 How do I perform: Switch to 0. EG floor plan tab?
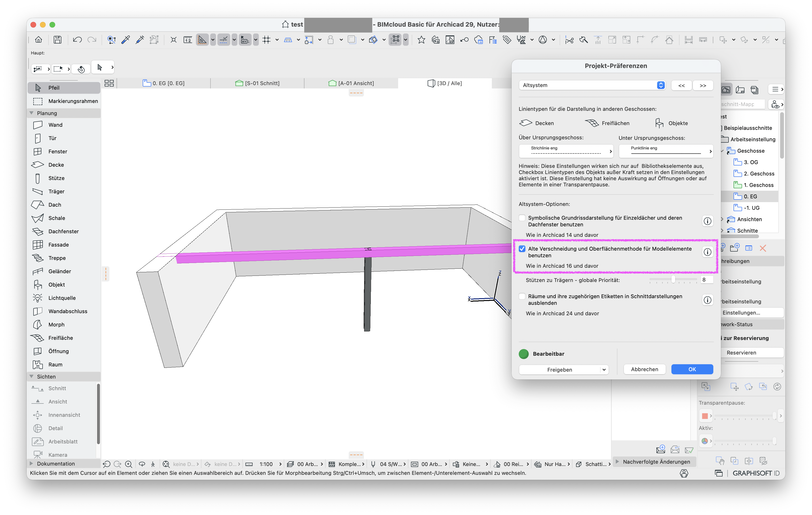pyautogui.click(x=164, y=83)
